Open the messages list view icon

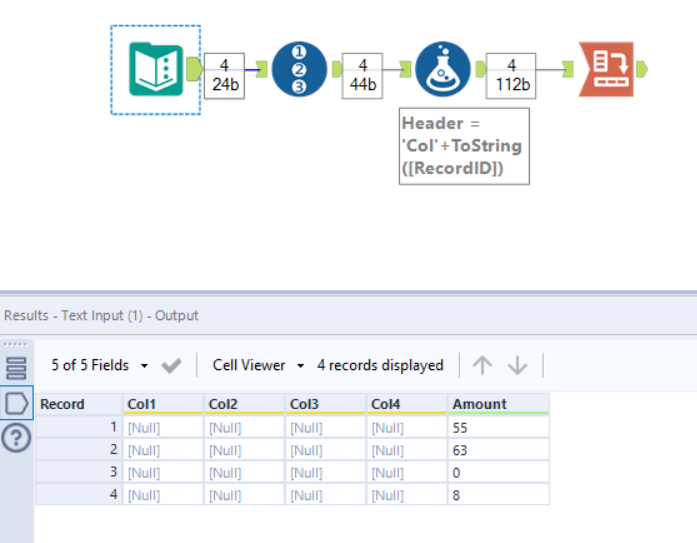click(x=17, y=367)
